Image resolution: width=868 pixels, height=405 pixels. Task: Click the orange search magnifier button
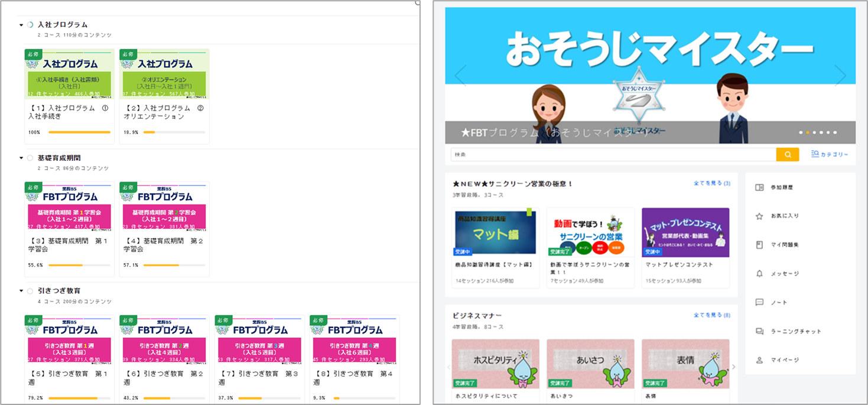click(787, 154)
